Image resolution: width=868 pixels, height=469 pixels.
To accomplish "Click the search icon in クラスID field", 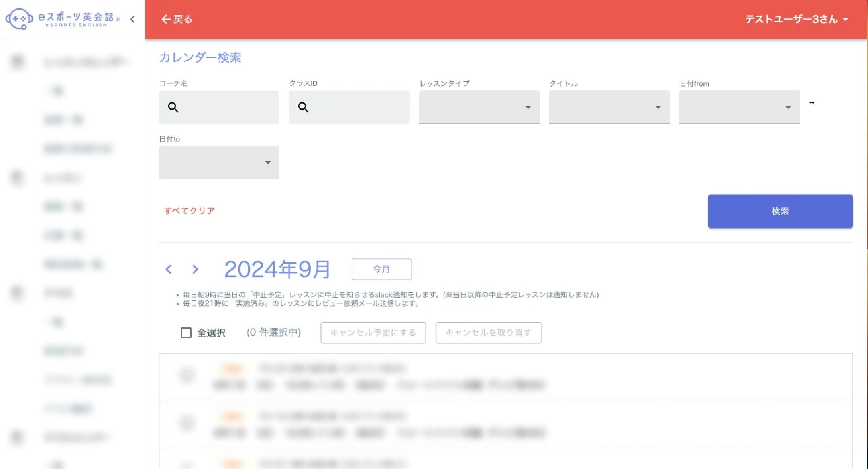I will coord(303,107).
